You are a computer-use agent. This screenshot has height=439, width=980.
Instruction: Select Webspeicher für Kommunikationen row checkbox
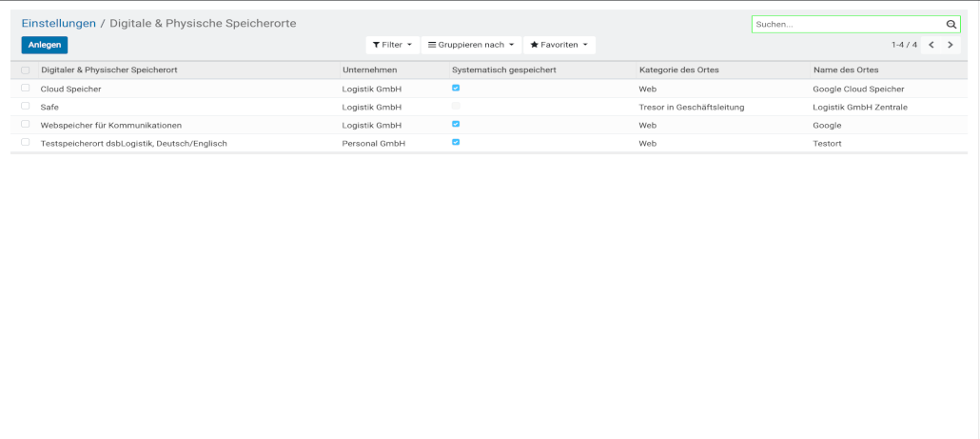[x=26, y=124]
